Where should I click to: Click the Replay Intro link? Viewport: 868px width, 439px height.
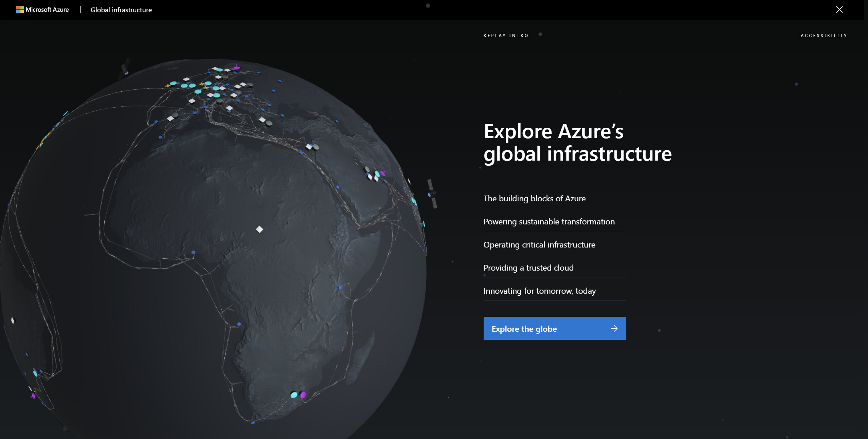(x=506, y=35)
